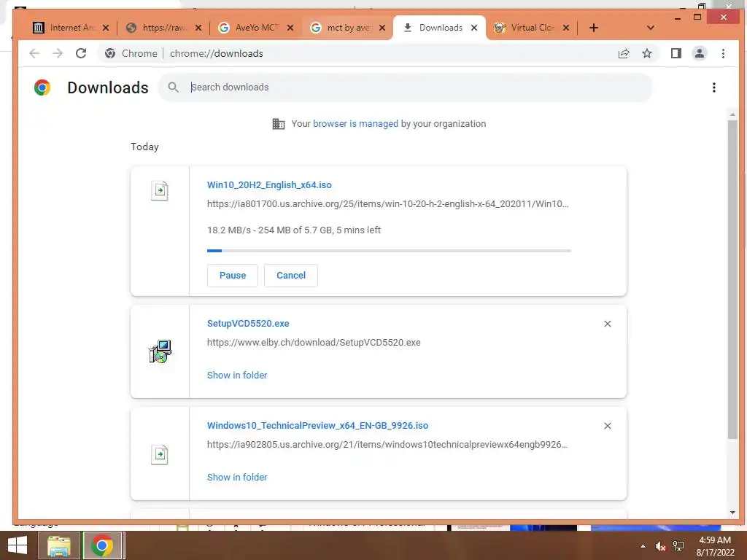Focus the Search downloads field

pos(405,87)
